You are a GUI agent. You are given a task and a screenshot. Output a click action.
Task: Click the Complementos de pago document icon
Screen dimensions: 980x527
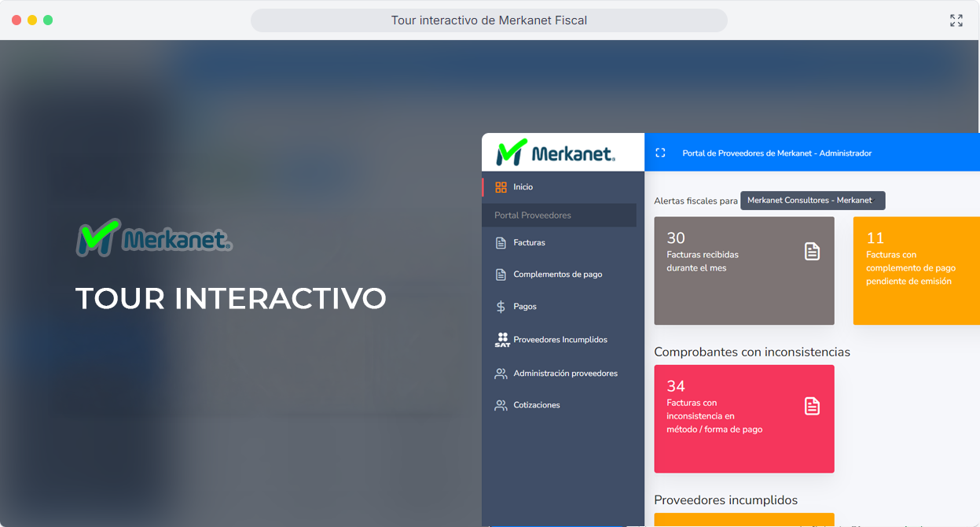[x=501, y=275]
